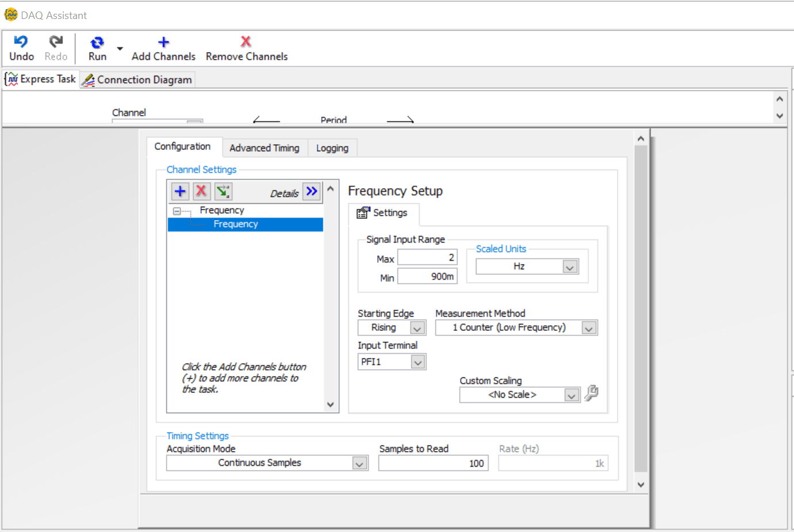Click the Samples to Read field

434,463
